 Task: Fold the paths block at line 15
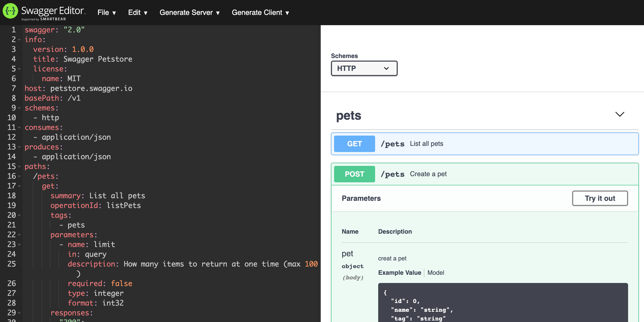click(x=19, y=167)
